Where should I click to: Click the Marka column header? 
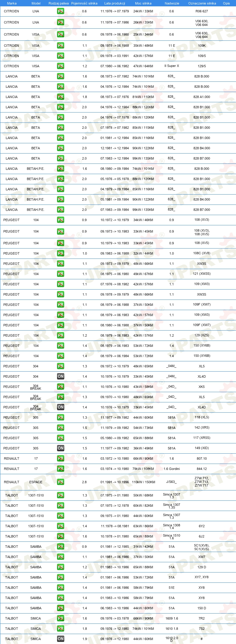coord(12,3)
